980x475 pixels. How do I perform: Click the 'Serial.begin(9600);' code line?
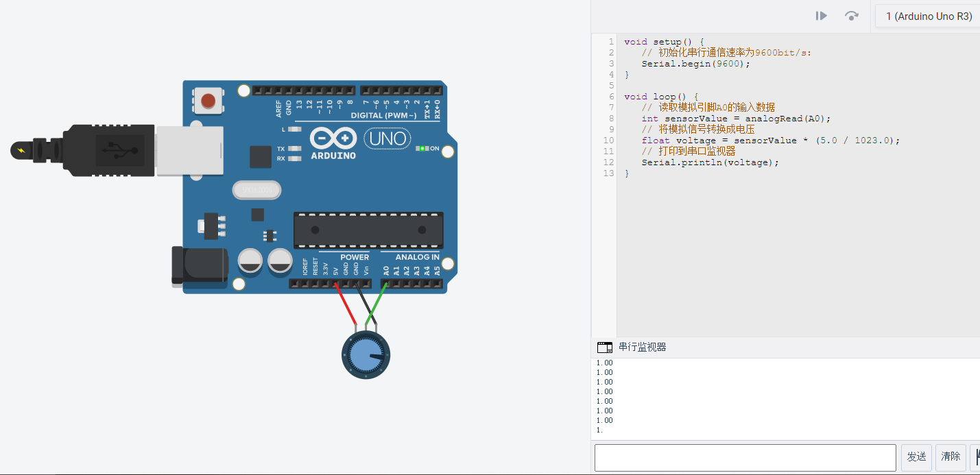click(696, 64)
